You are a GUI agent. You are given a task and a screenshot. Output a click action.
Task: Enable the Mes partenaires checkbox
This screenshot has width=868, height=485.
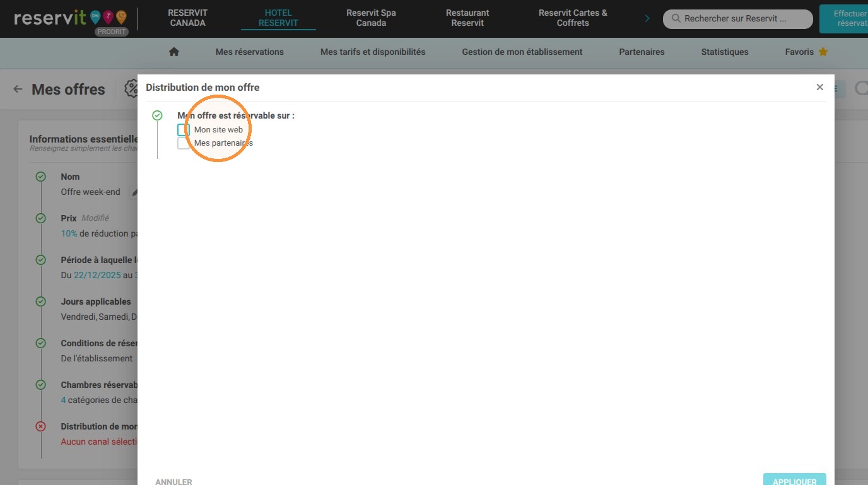point(184,143)
